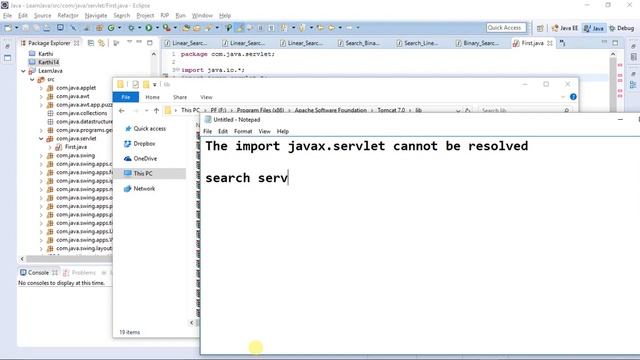Viewport: 640px width, 360px height.
Task: Click the Quick access star item
Action: tap(145, 129)
